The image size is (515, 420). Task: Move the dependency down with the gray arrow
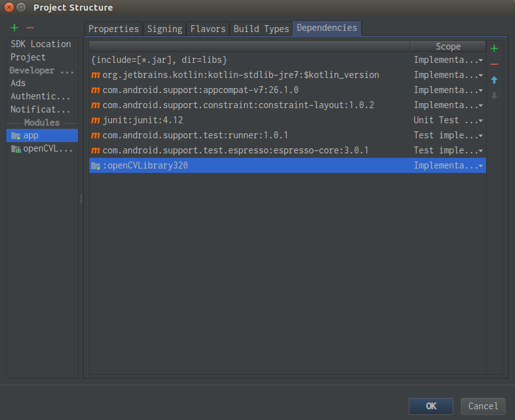tap(494, 96)
